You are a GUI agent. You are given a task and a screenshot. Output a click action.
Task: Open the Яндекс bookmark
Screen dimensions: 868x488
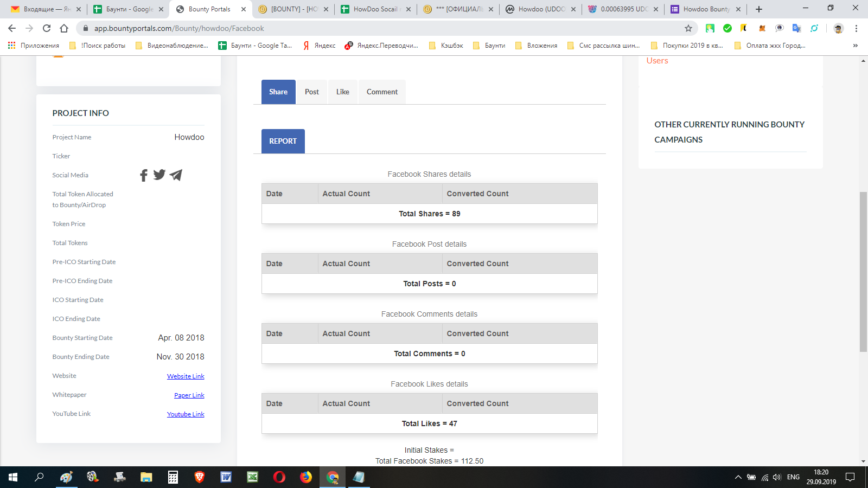point(319,46)
